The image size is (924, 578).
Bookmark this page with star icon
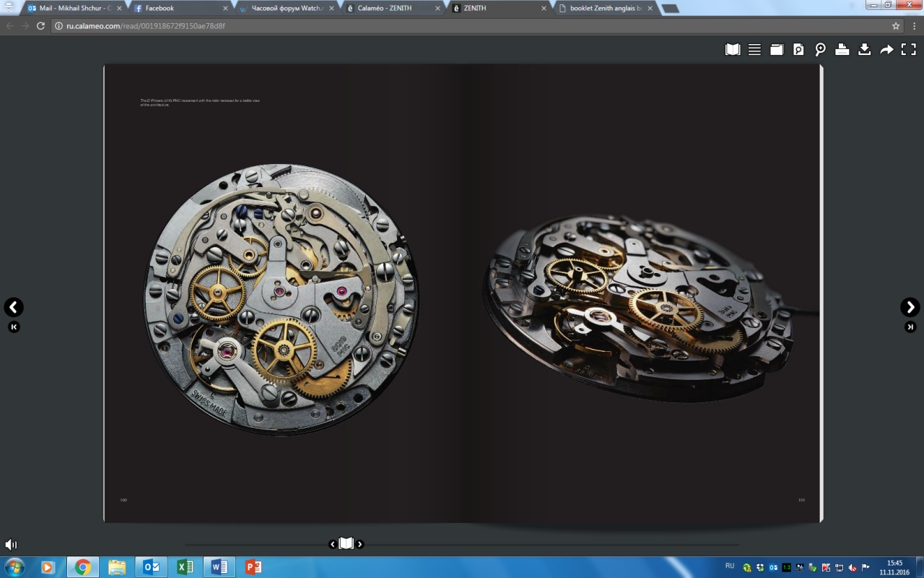(896, 25)
